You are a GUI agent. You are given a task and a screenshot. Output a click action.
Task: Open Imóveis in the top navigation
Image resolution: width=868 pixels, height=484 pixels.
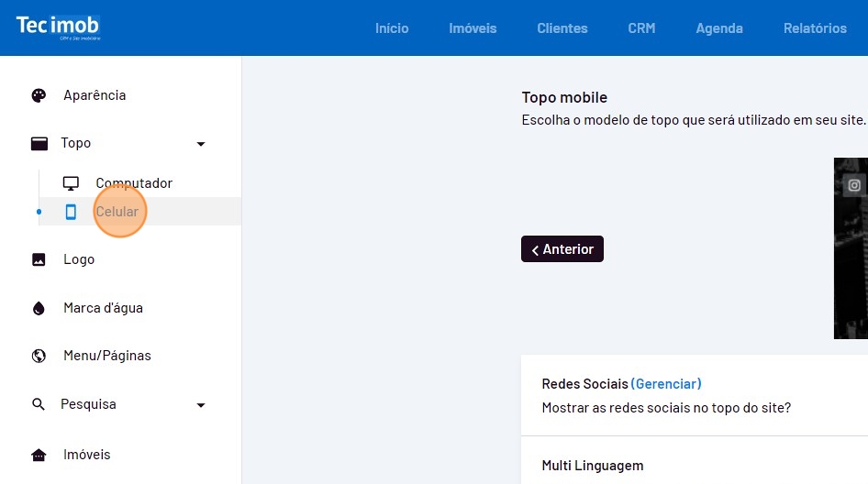click(x=473, y=28)
